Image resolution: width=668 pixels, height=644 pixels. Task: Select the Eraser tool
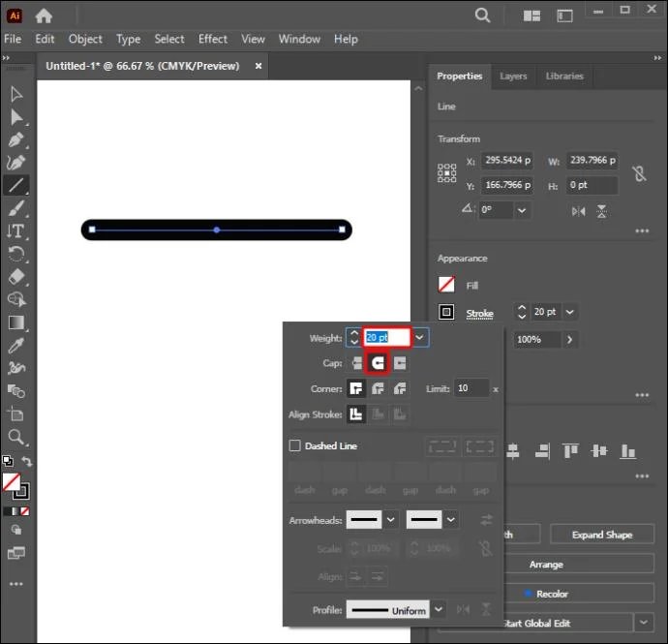tap(16, 277)
